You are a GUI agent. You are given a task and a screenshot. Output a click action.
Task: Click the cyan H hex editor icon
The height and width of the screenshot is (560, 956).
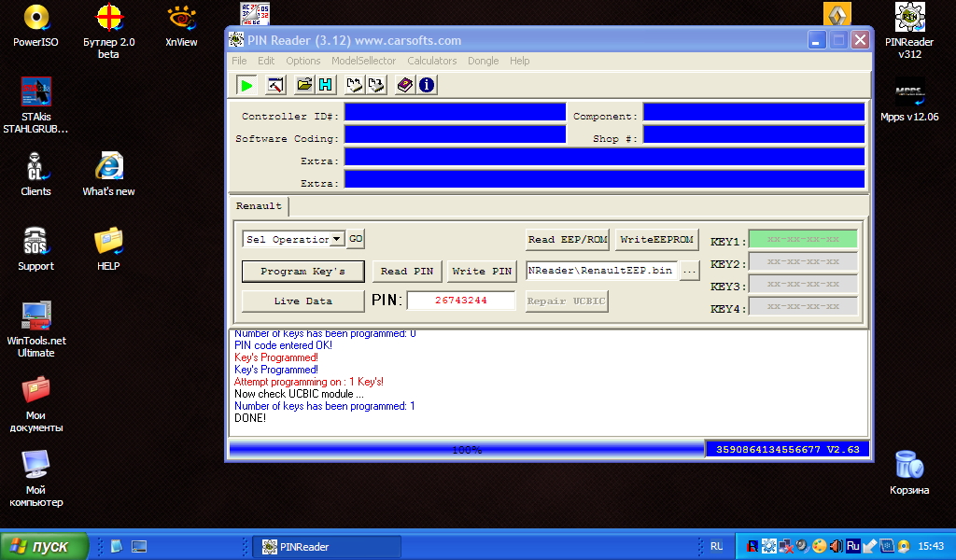pos(326,85)
